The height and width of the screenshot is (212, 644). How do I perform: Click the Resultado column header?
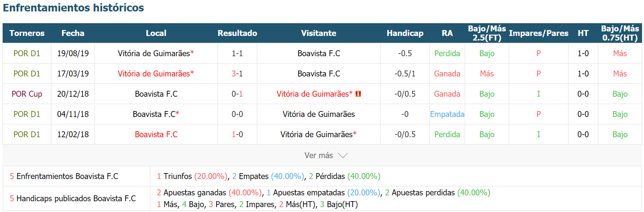coord(237,33)
